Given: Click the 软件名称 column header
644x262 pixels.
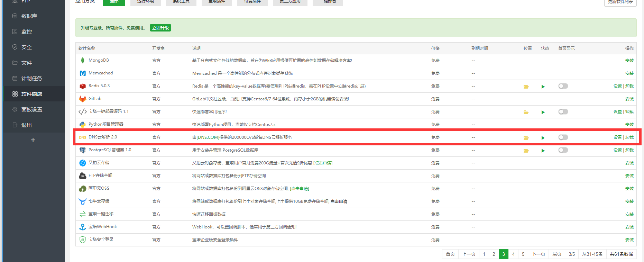Looking at the screenshot, I should pos(87,48).
